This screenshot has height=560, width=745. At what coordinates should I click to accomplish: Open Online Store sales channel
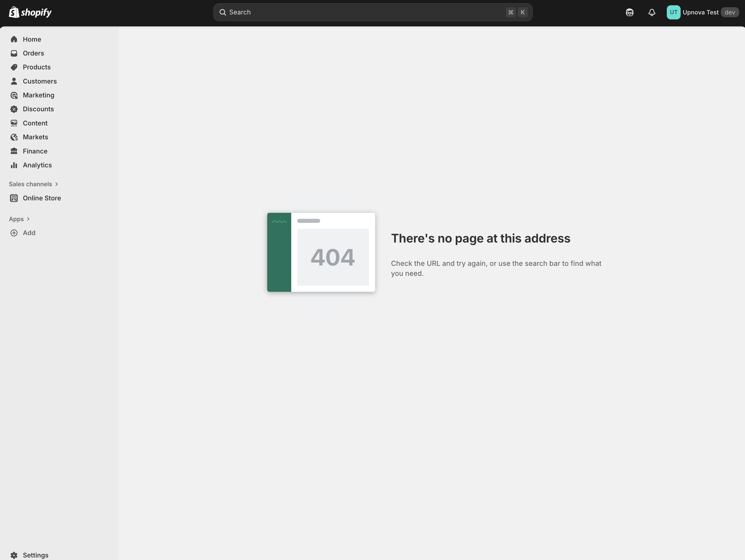[x=41, y=198]
